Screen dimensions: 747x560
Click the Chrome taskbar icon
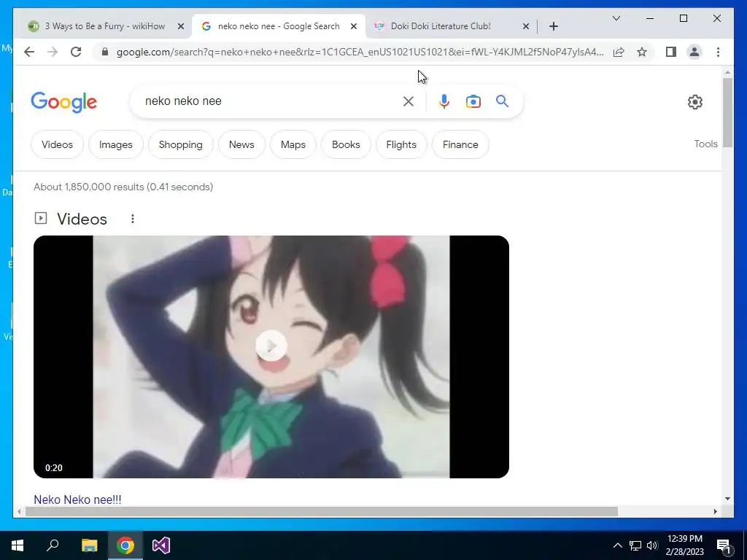coord(125,545)
